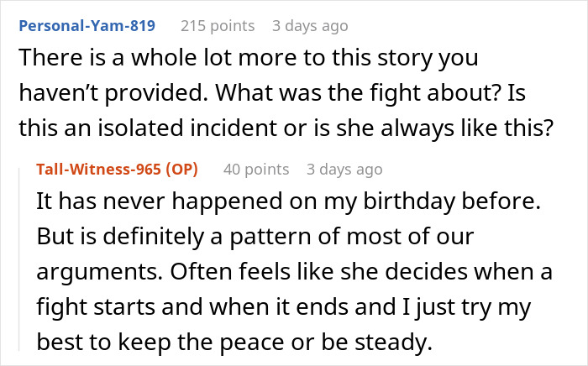This screenshot has height=366, width=588.
Task: Click the line starting 'There is a whole lot'
Action: coord(249,58)
